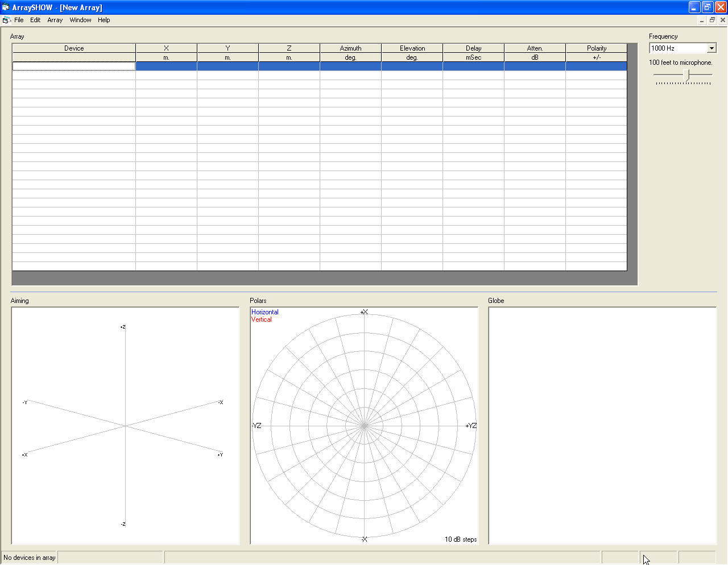Select the X column header
The height and width of the screenshot is (565, 728).
166,48
